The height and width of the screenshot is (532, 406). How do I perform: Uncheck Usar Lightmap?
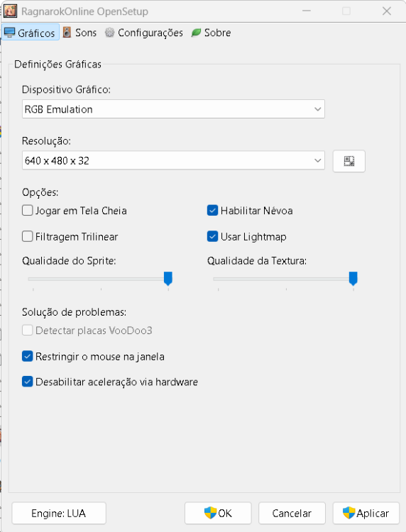point(212,236)
